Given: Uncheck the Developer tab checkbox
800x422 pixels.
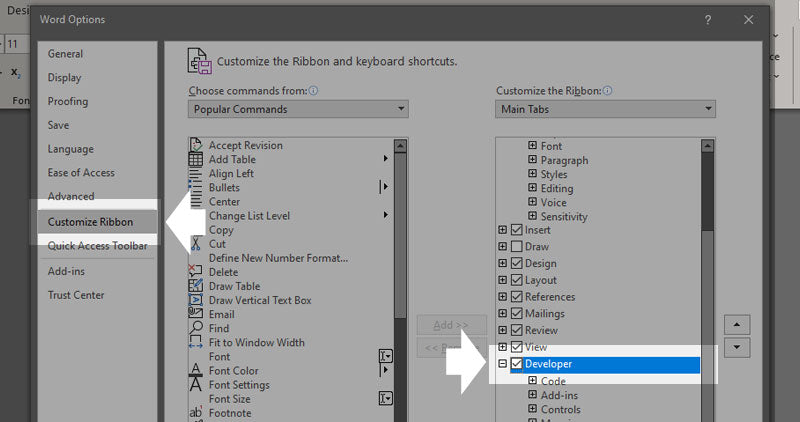Looking at the screenshot, I should (517, 365).
